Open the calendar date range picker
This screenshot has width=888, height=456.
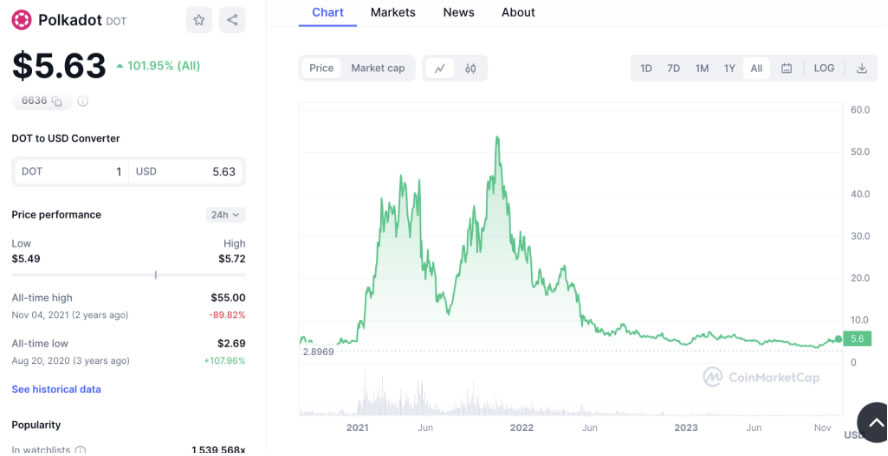pos(786,69)
